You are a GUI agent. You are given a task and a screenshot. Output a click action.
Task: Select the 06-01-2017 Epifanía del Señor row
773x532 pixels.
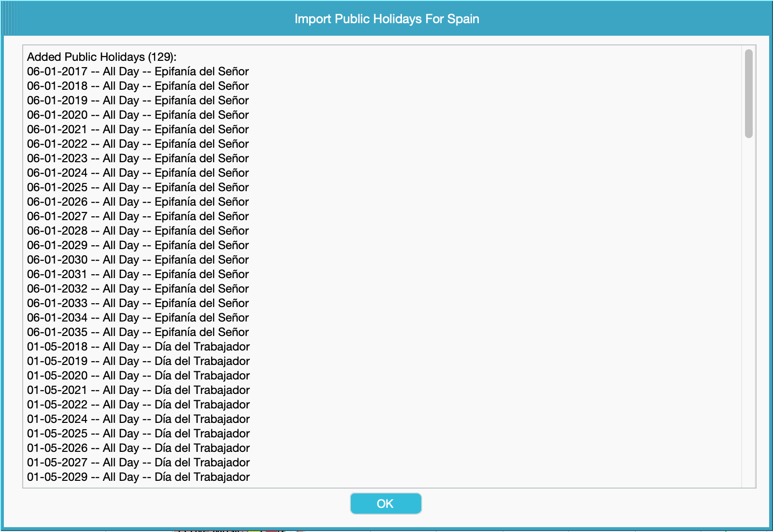click(x=138, y=71)
